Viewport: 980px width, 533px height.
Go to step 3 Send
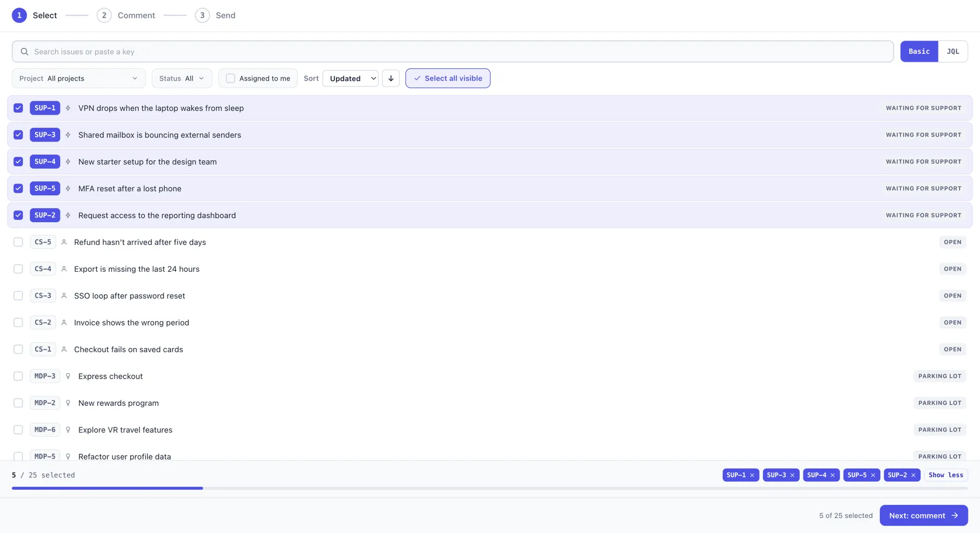215,15
